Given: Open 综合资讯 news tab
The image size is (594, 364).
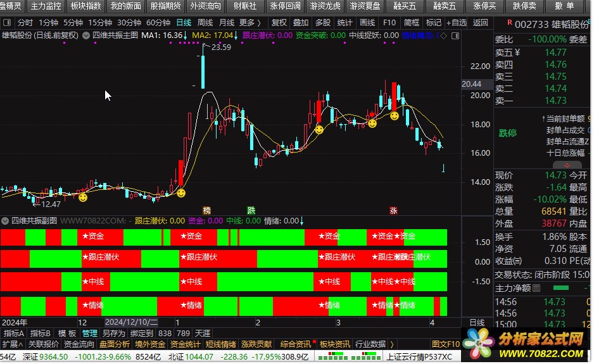Looking at the screenshot, I should [x=296, y=344].
